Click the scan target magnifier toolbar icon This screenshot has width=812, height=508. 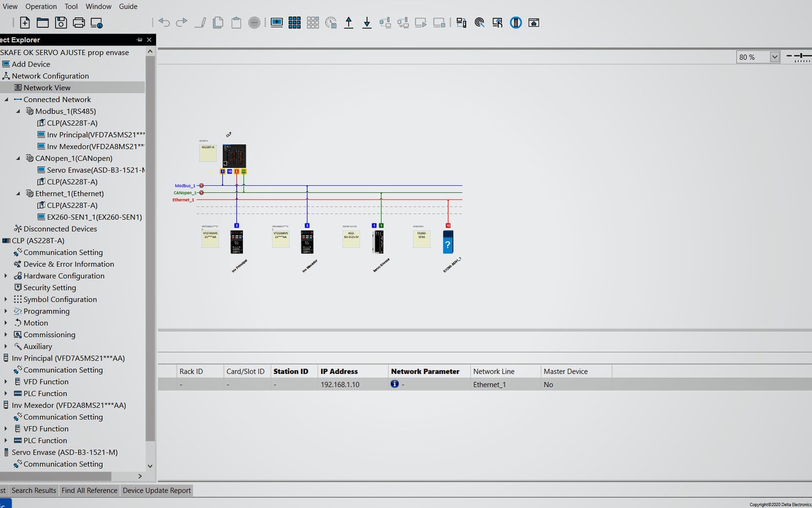tap(480, 23)
